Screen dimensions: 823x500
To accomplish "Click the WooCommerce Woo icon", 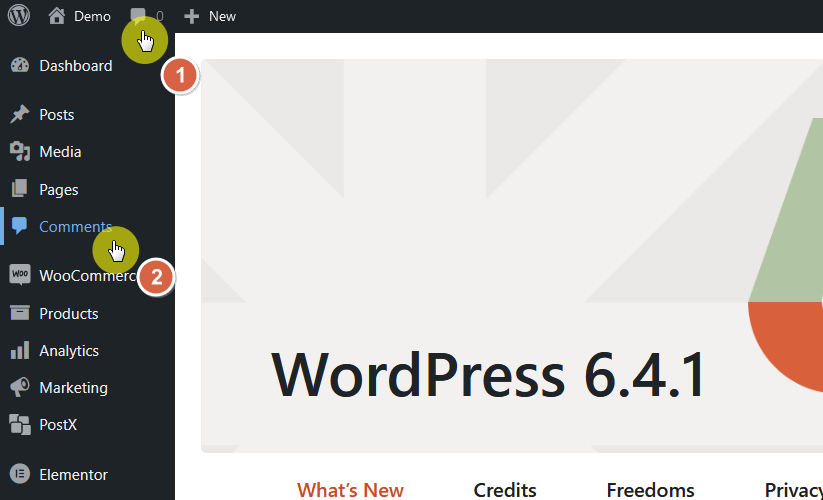I will [x=20, y=274].
